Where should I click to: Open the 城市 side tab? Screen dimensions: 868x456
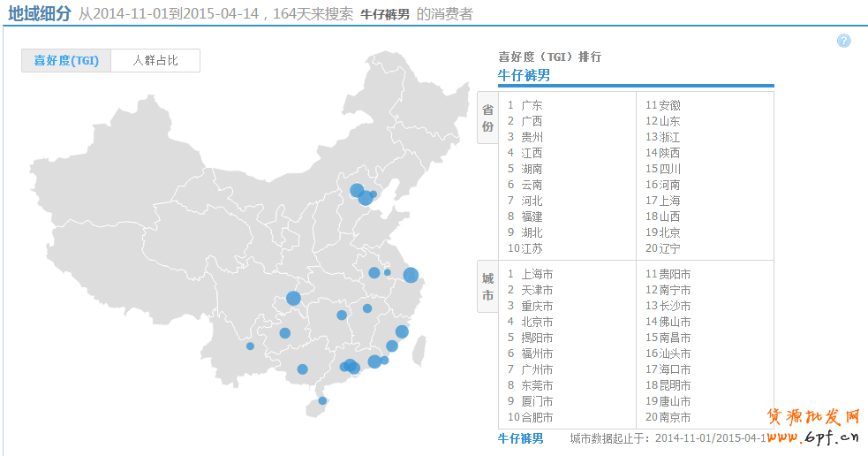(x=487, y=286)
